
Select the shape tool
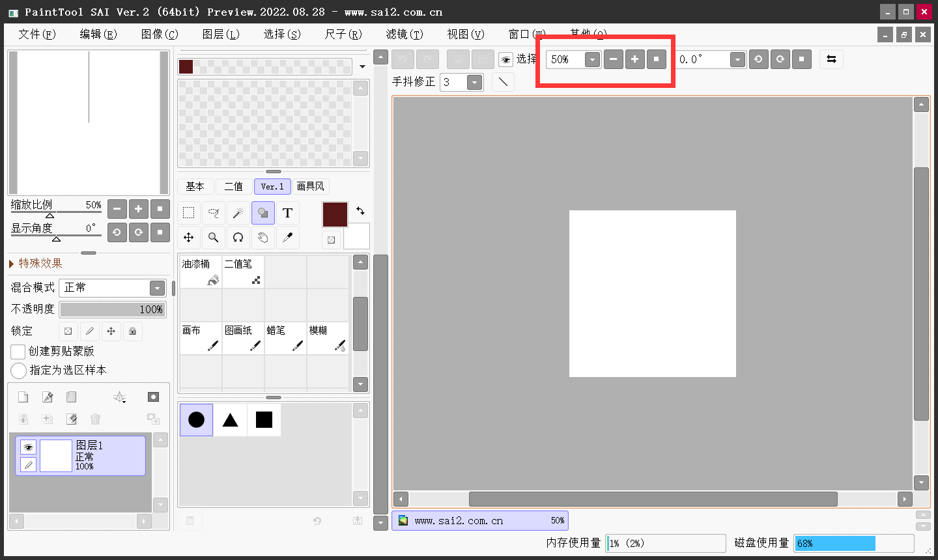263,213
